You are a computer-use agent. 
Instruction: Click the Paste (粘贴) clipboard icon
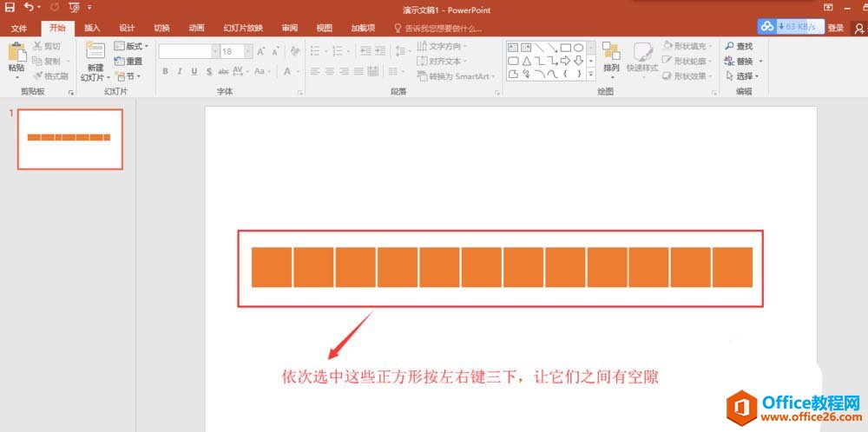coord(16,51)
